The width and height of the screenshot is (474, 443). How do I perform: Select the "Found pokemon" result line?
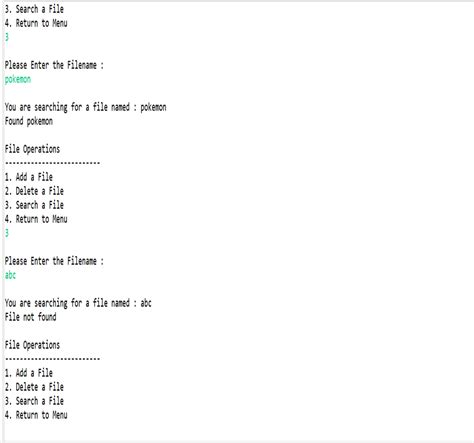coord(29,121)
